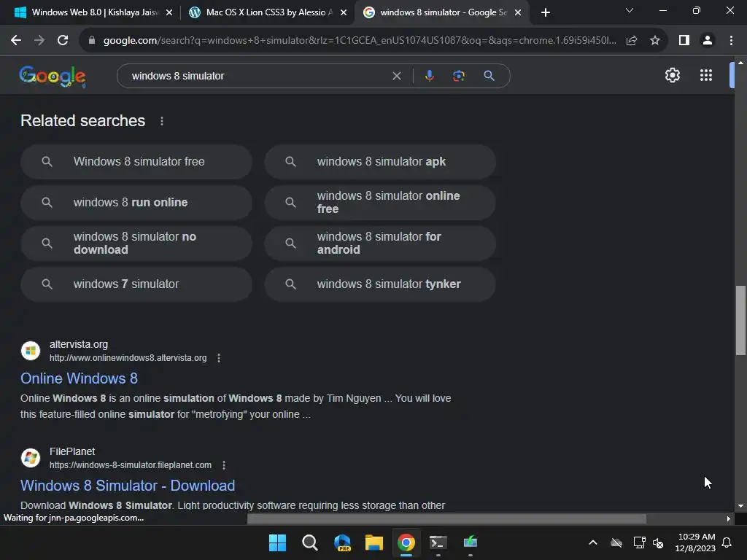Open taskbar Search
The height and width of the screenshot is (560, 747).
click(x=309, y=542)
